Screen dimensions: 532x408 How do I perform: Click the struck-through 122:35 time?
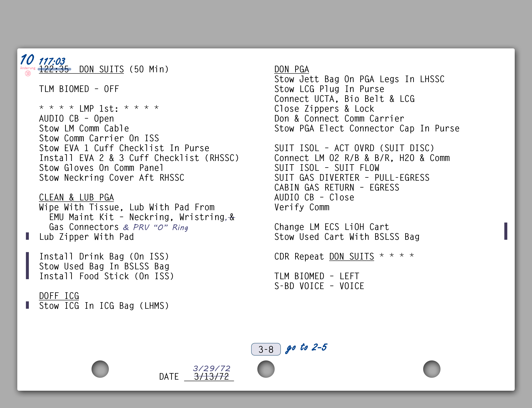[x=54, y=69]
